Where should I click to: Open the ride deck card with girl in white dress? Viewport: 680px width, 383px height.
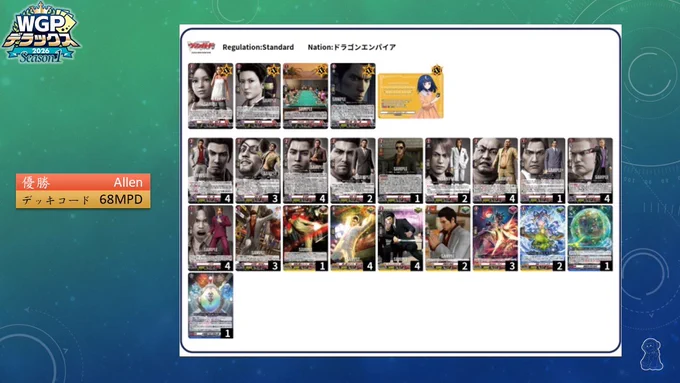click(x=210, y=96)
